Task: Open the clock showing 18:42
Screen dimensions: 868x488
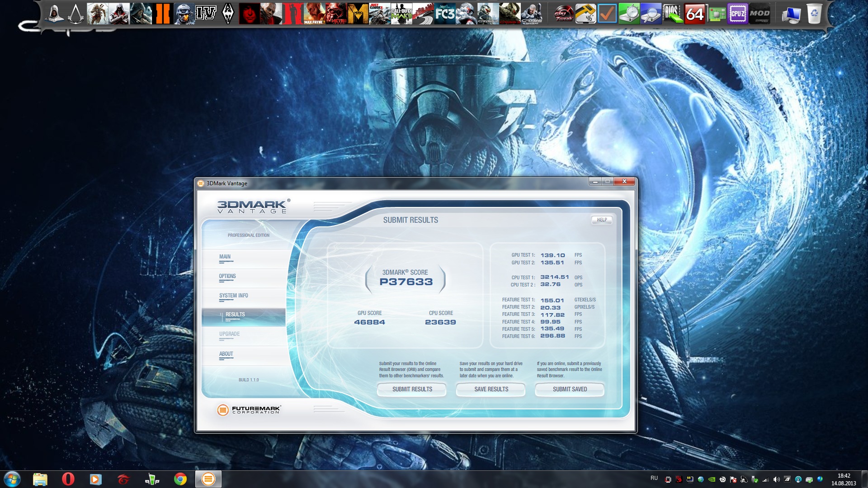Action: tap(844, 479)
